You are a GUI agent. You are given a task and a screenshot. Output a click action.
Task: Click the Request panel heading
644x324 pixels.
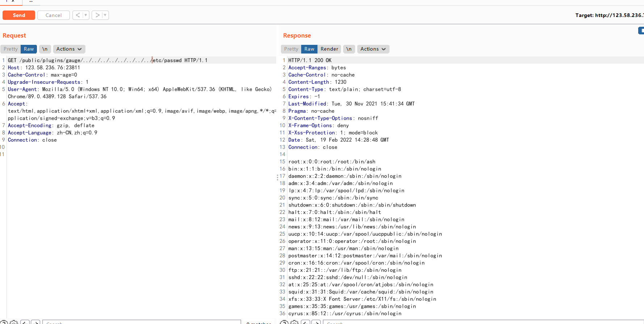pos(14,35)
